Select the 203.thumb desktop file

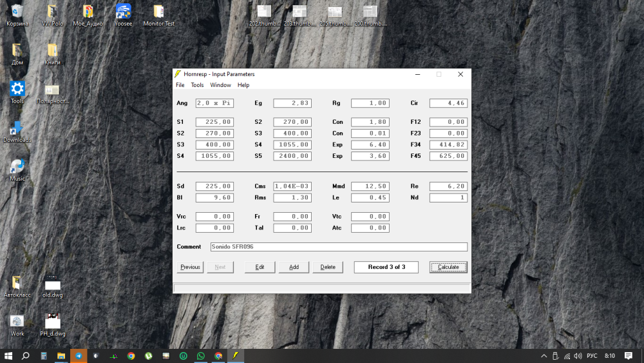point(300,15)
